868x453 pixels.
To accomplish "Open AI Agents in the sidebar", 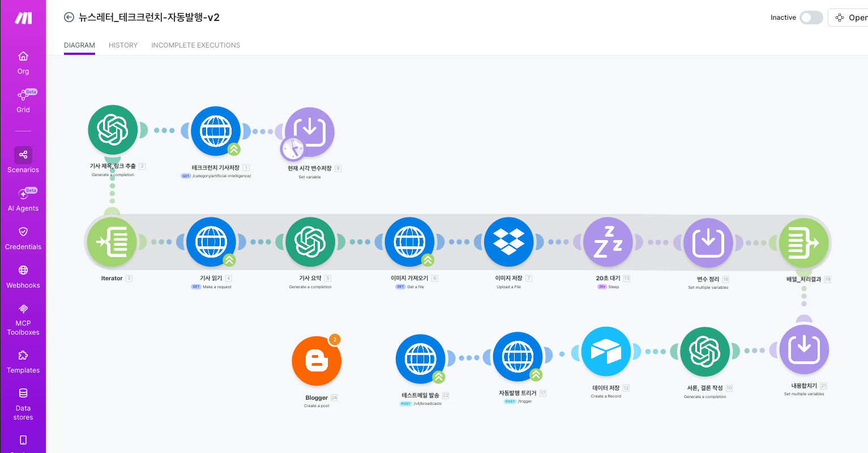I will tap(23, 199).
